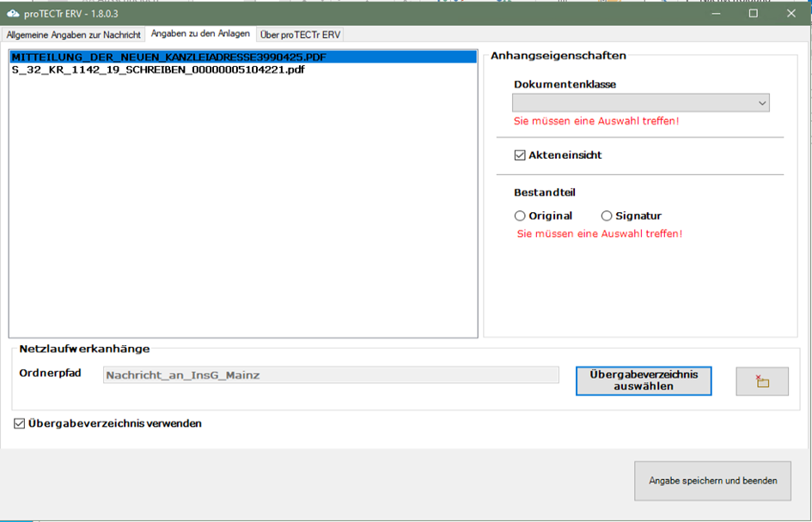Maximize the proTECTr ERV window
812x522 pixels.
pyautogui.click(x=753, y=13)
